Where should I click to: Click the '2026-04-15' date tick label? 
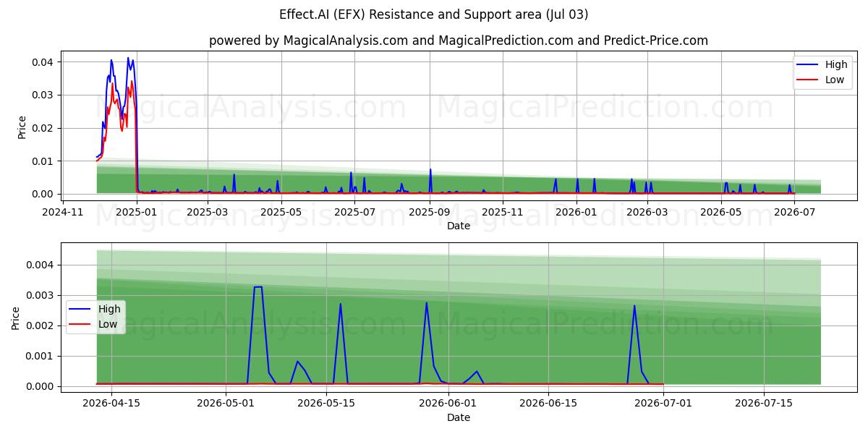point(111,403)
